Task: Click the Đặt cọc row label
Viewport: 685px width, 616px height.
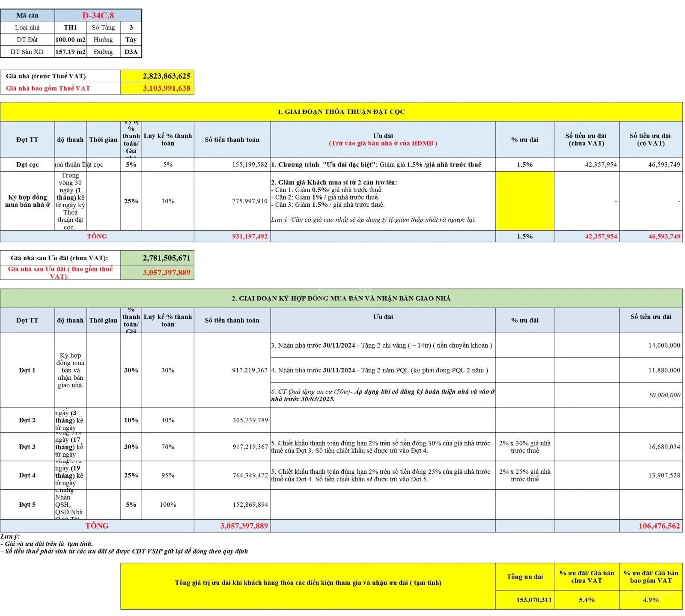Action: click(27, 164)
